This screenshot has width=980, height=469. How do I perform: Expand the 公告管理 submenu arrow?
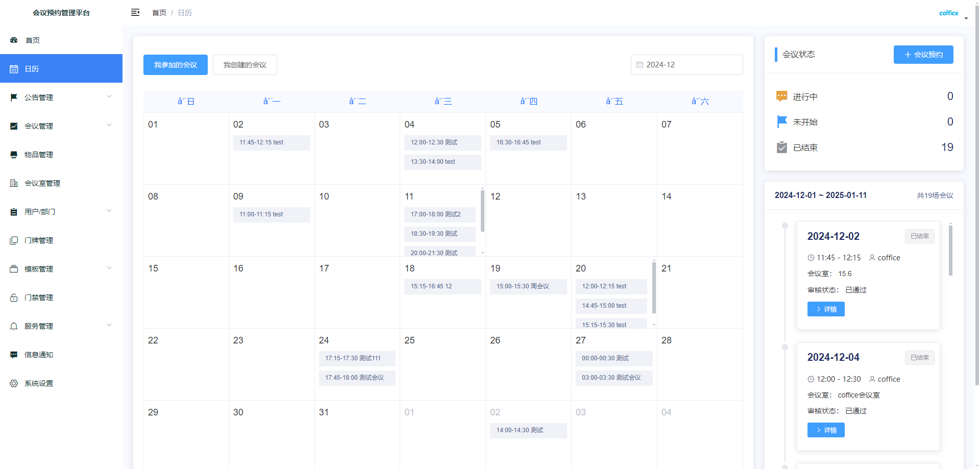click(x=109, y=97)
